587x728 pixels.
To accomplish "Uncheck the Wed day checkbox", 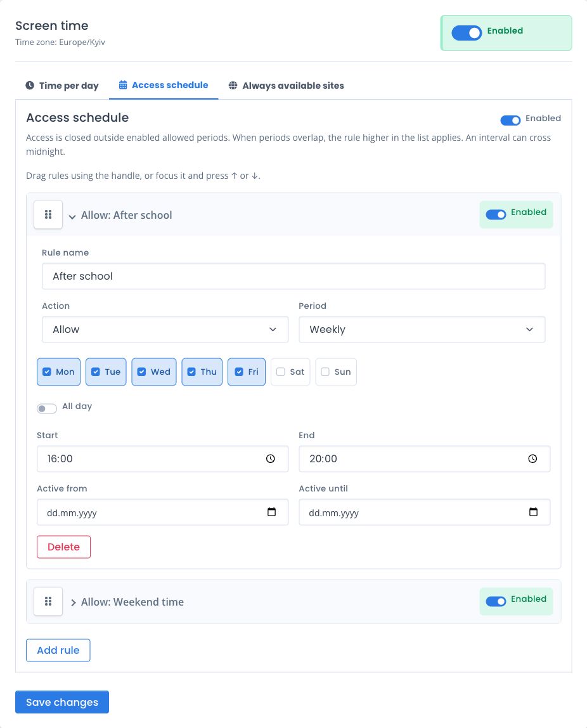I will [x=141, y=372].
